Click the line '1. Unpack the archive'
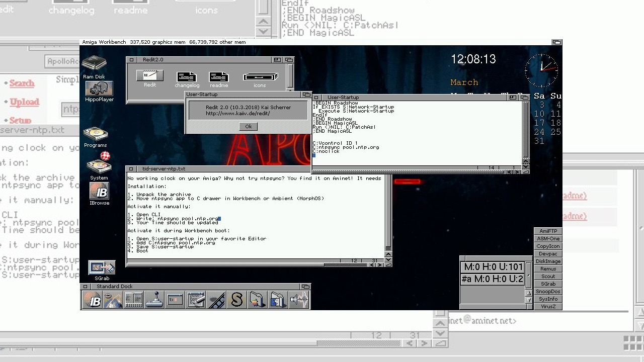Screen dimensions: 644x362 click(x=159, y=195)
